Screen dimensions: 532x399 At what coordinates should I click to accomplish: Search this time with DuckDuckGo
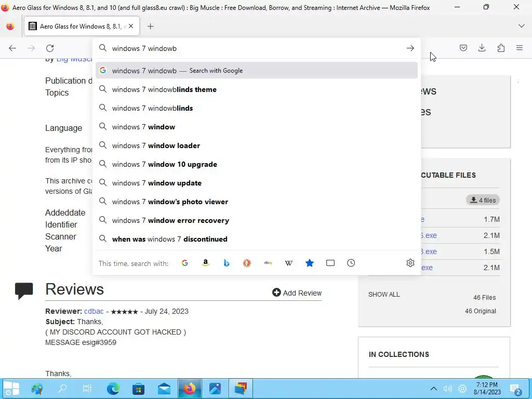tap(247, 263)
